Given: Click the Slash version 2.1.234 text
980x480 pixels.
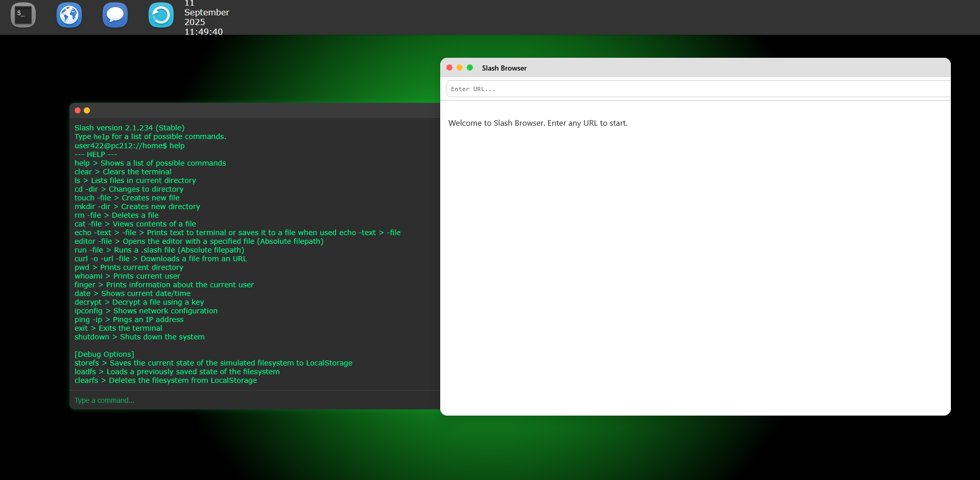Looking at the screenshot, I should click(129, 128).
